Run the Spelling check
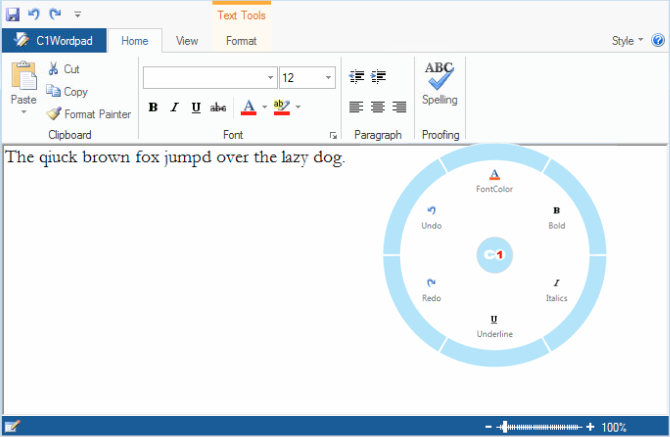670x437 pixels. click(x=440, y=83)
